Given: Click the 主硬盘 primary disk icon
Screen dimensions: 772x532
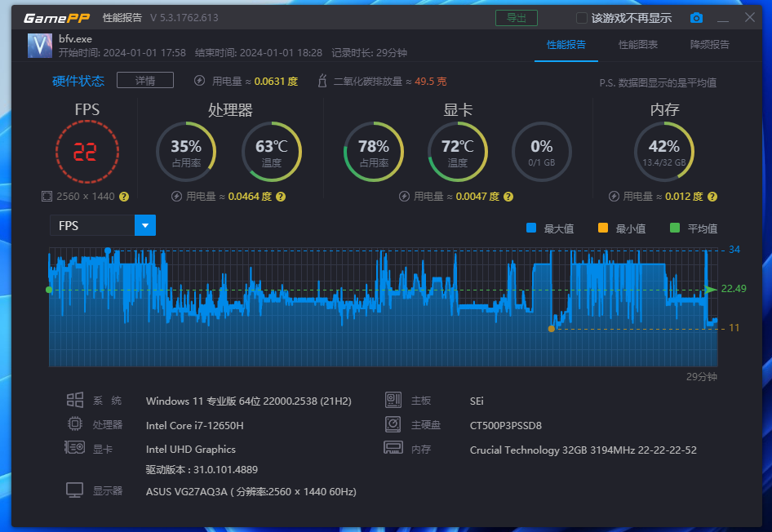Looking at the screenshot, I should coord(393,423).
